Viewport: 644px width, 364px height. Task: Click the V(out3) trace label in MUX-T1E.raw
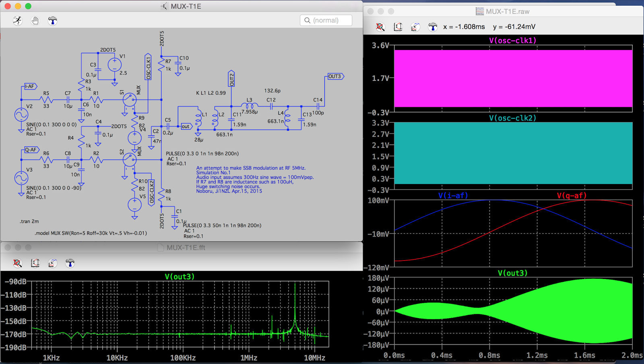click(x=513, y=273)
